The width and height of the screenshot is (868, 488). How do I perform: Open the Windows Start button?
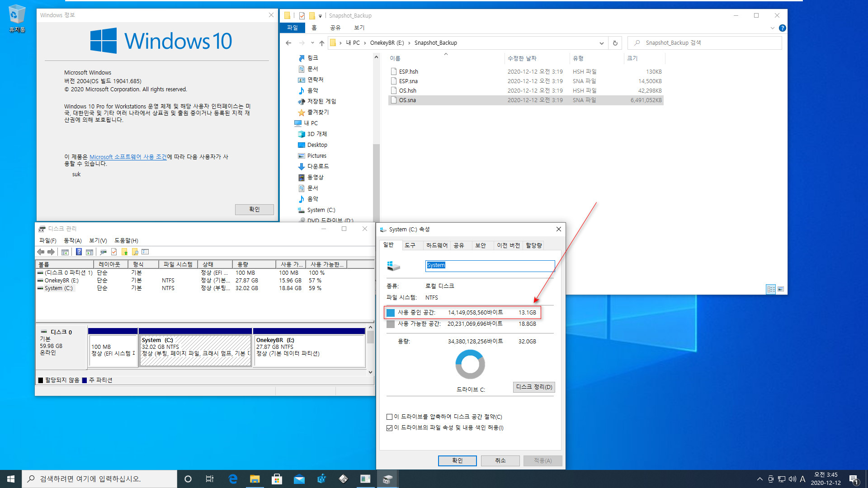[11, 479]
